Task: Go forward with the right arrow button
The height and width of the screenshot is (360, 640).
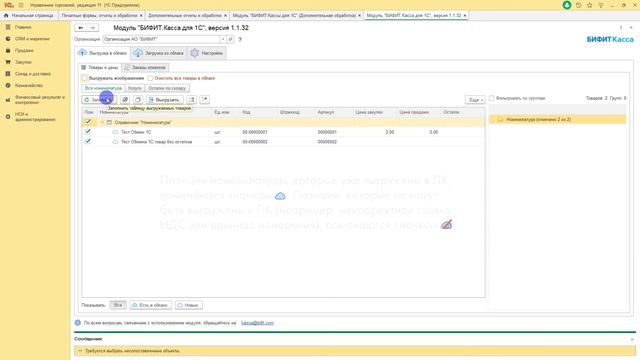Action: (93, 28)
